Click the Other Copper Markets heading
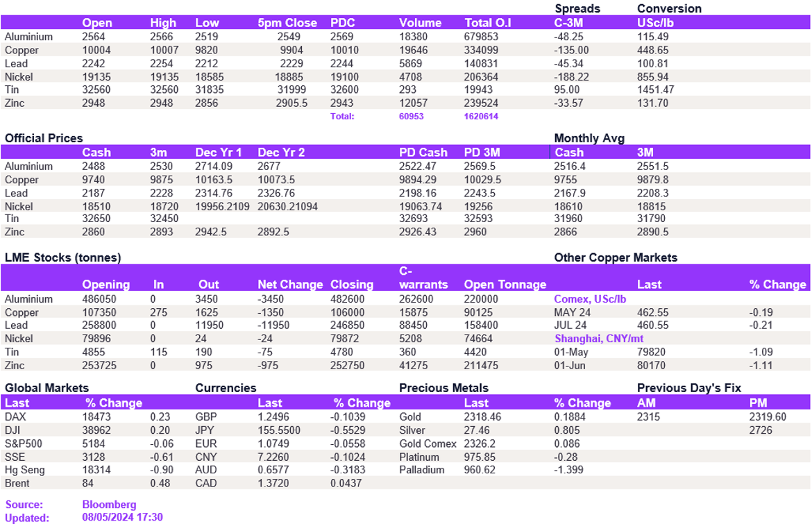The height and width of the screenshot is (524, 812). (x=616, y=258)
